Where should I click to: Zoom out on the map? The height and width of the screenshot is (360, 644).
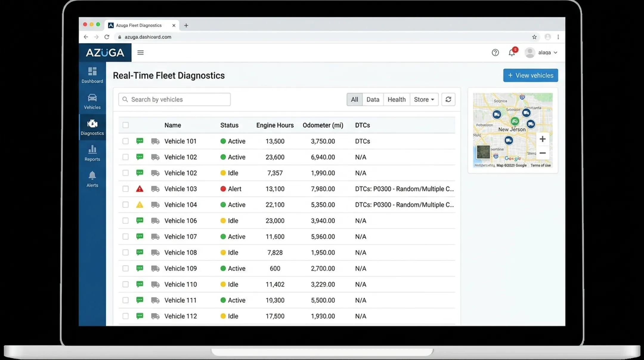coord(542,153)
